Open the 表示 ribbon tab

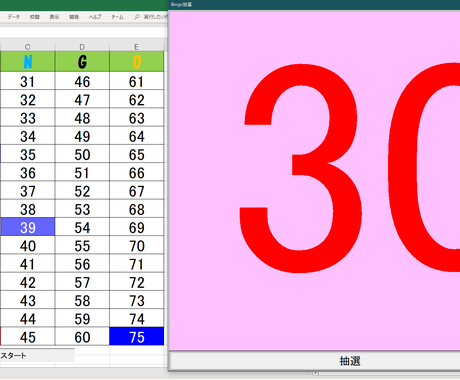(x=54, y=17)
